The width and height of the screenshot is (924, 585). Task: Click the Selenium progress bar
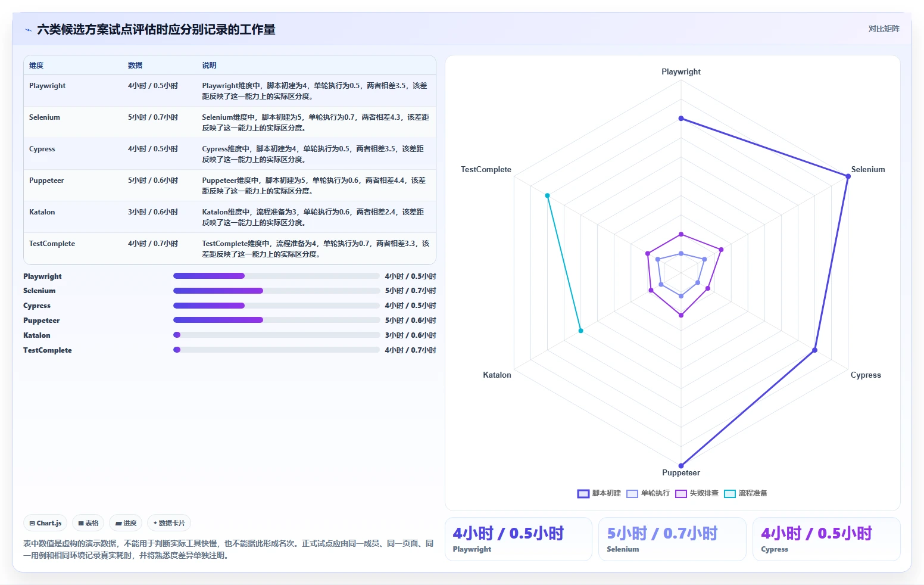276,291
